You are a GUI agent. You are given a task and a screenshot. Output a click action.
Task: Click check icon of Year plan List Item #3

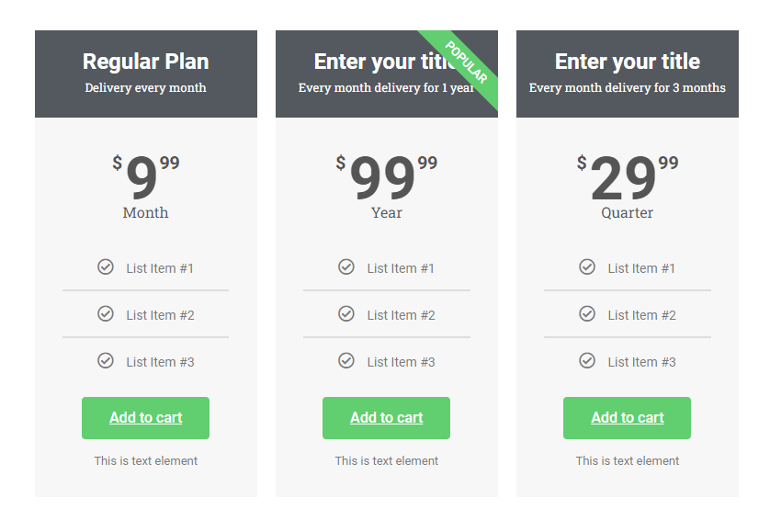346,360
